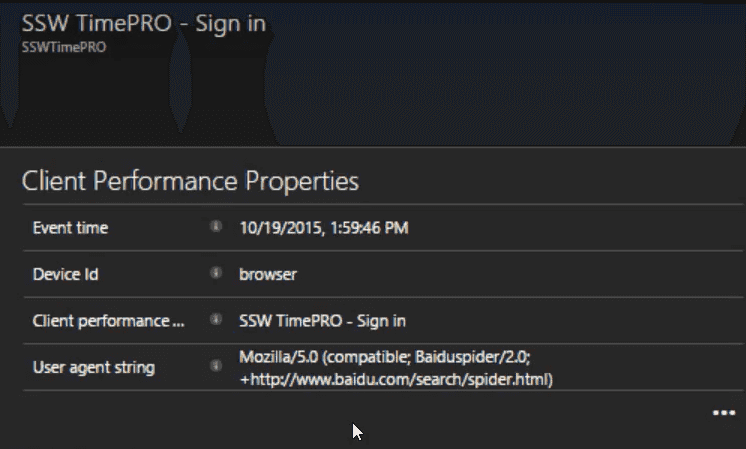Select the Device Id property label
This screenshot has width=746, height=449.
click(x=65, y=274)
